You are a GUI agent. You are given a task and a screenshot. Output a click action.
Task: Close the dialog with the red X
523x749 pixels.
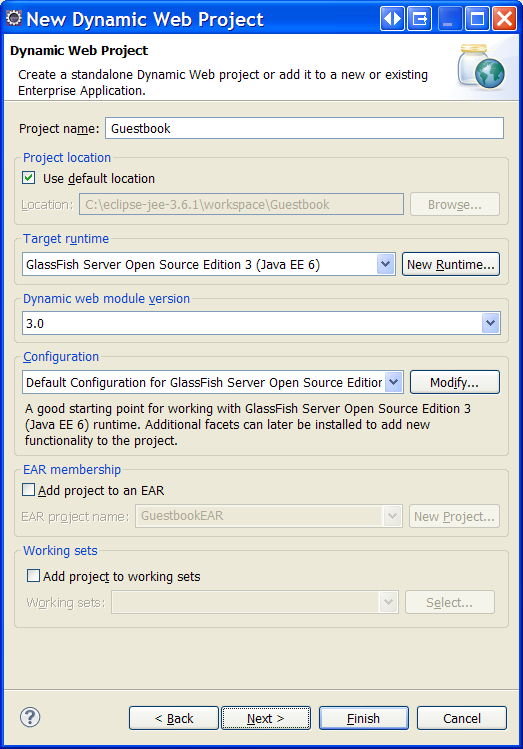504,19
